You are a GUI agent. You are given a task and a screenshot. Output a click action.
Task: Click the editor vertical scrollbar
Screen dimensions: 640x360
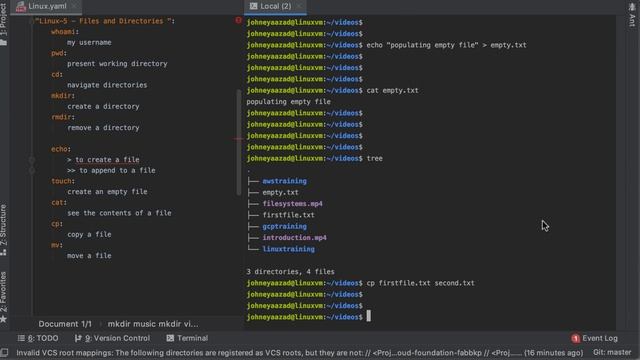tap(239, 142)
